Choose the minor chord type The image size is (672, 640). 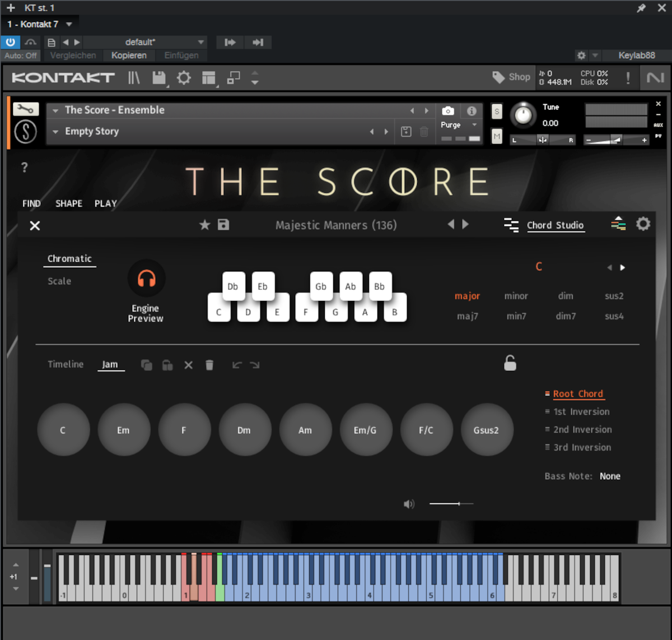pos(516,296)
